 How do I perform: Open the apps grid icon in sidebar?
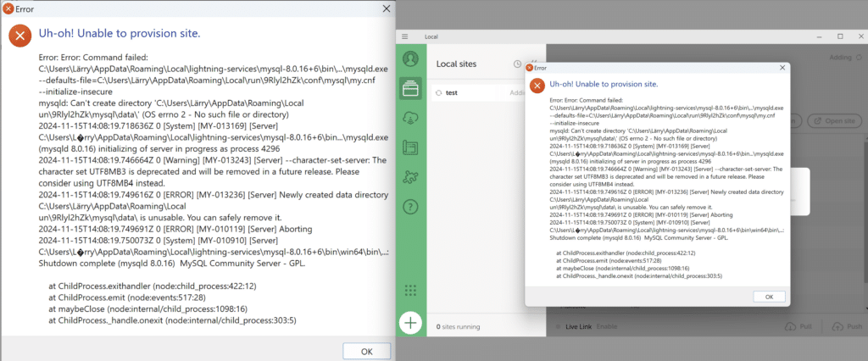coord(411,290)
